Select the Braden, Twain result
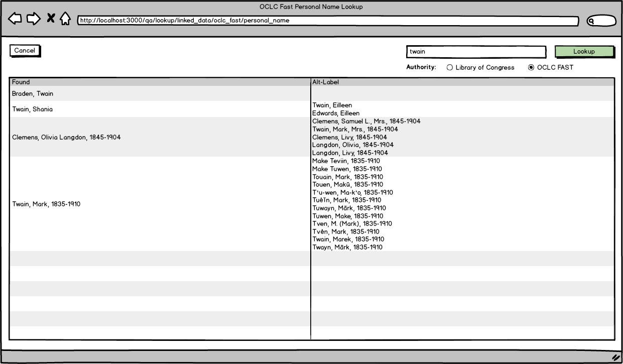The height and width of the screenshot is (364, 623). 33,94
